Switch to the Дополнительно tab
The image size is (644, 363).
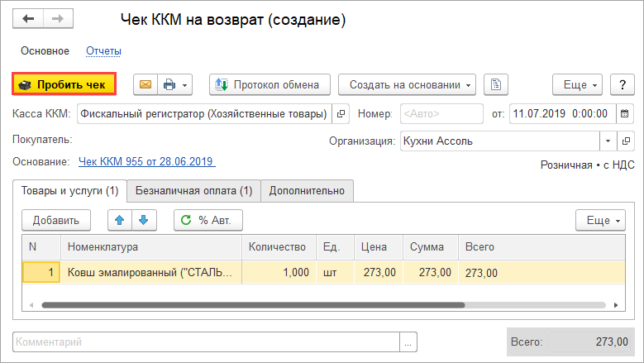click(308, 191)
